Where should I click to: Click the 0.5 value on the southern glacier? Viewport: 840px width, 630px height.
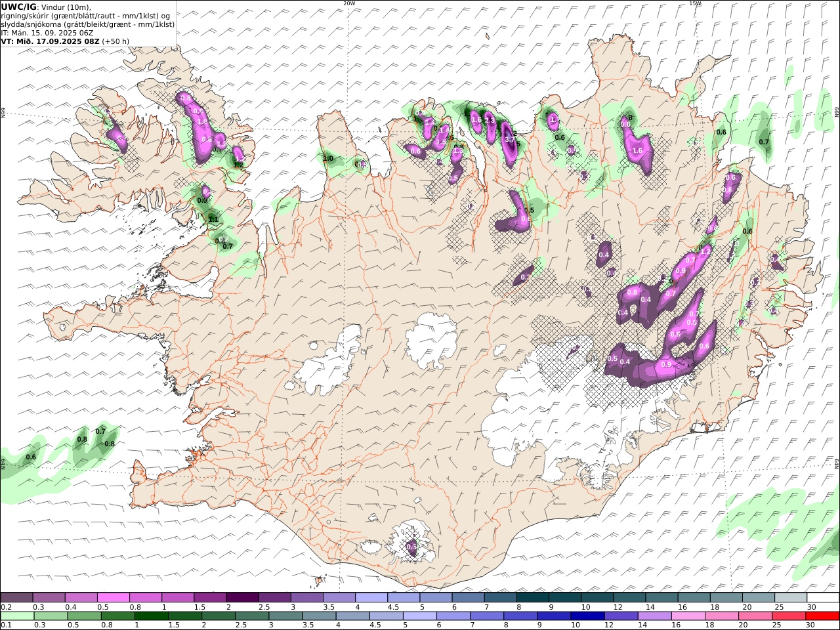pos(411,547)
